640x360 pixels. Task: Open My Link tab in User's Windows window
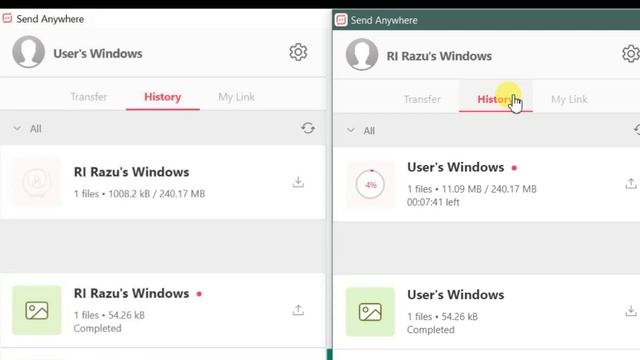236,97
